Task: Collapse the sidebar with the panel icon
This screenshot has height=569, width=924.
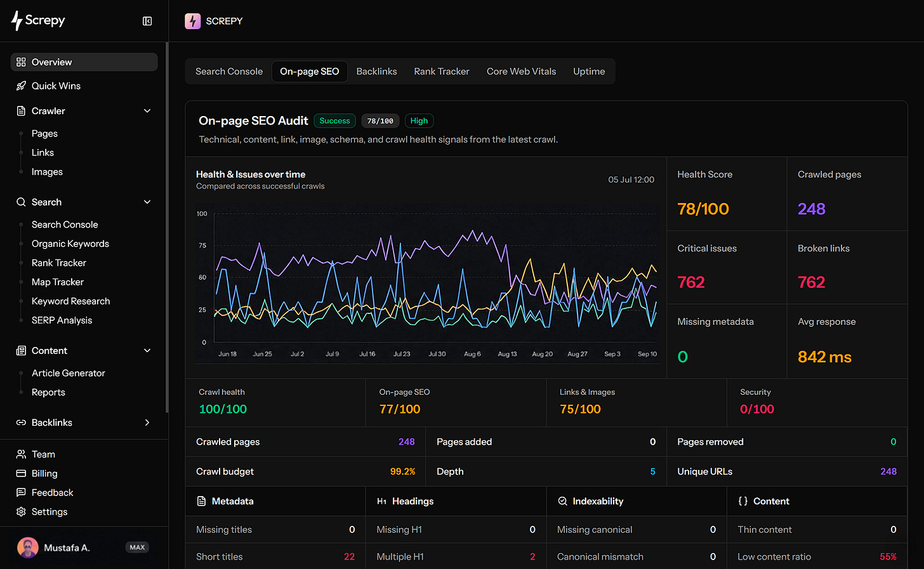Action: (147, 21)
